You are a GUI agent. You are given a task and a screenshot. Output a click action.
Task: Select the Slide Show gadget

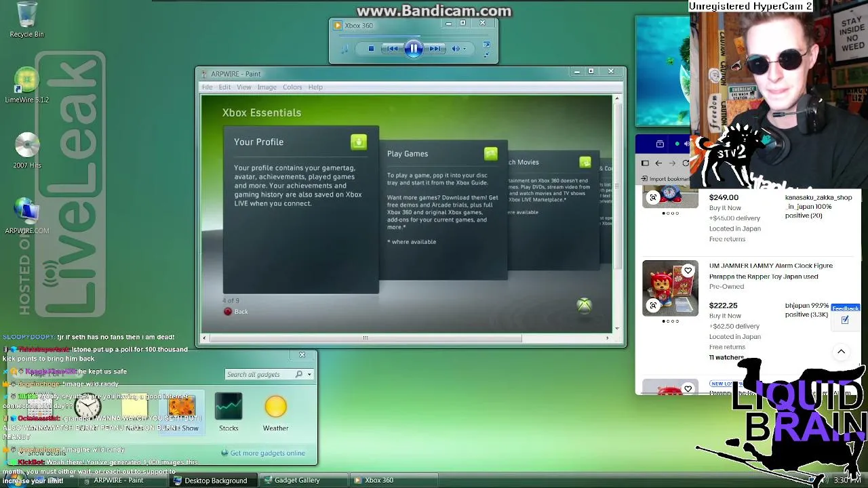(181, 412)
